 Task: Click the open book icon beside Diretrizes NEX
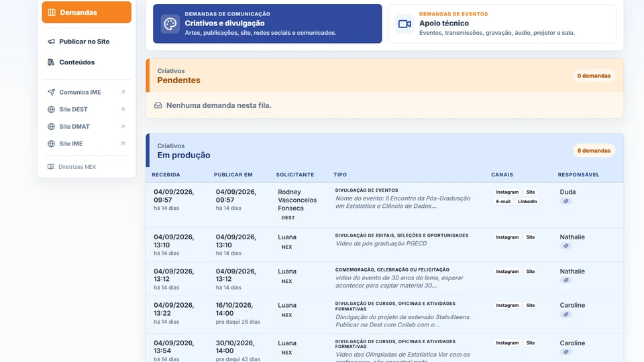[50, 167]
